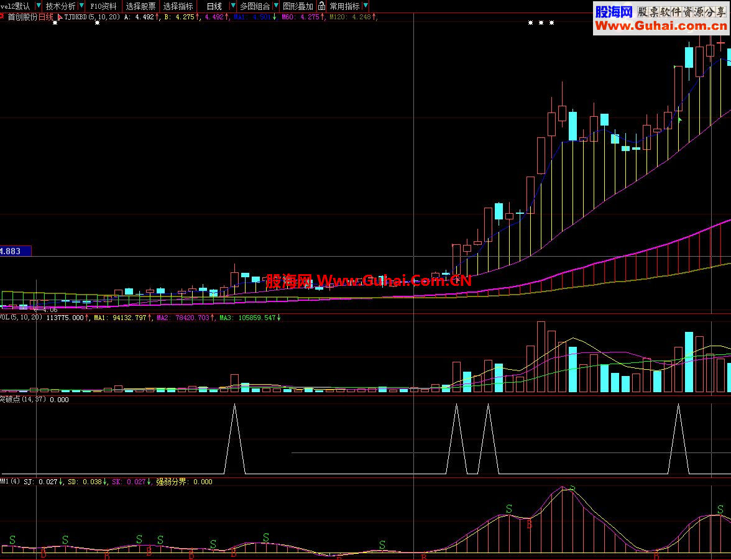Click the MM1(4) indicator label
731x560 pixels.
[x=10, y=481]
